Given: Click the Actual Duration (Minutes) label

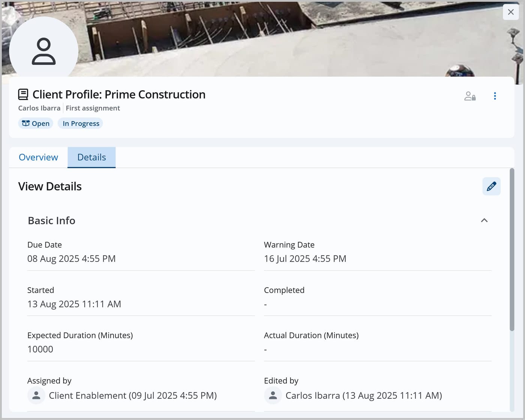Looking at the screenshot, I should point(311,335).
